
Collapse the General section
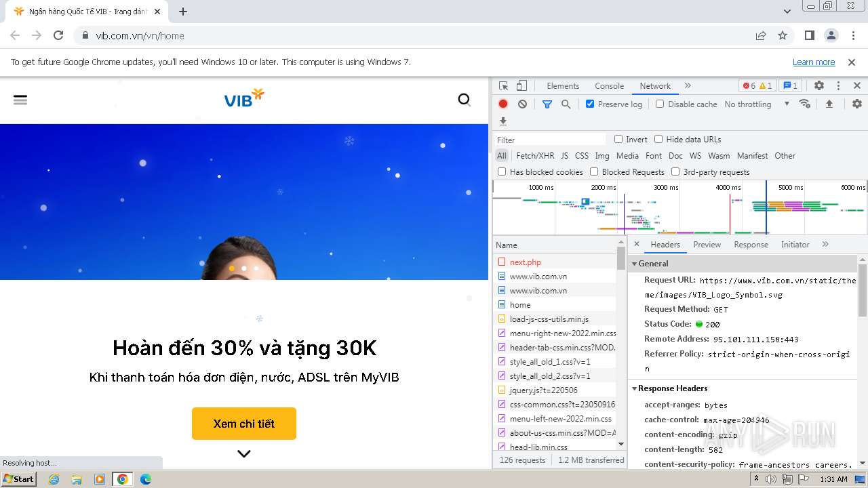click(x=635, y=264)
